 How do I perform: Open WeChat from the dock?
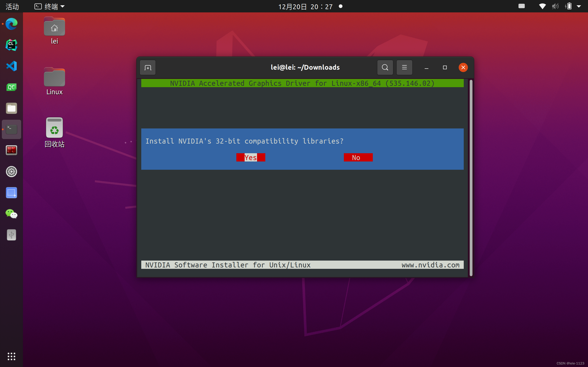(x=11, y=214)
